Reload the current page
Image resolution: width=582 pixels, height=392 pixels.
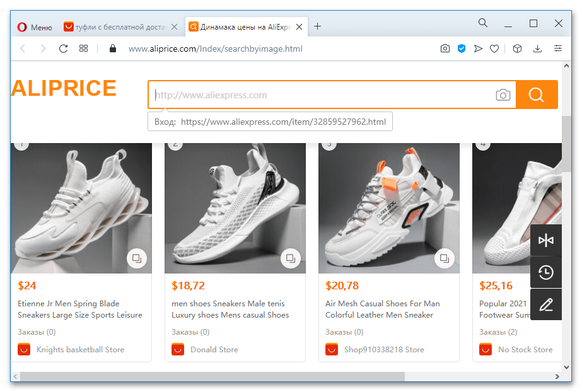pos(63,49)
